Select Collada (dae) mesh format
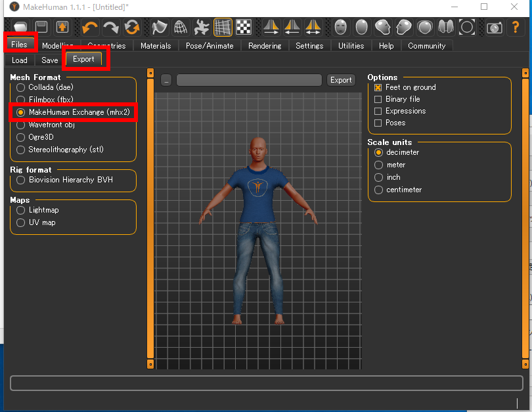This screenshot has height=412, width=532. coord(45,87)
